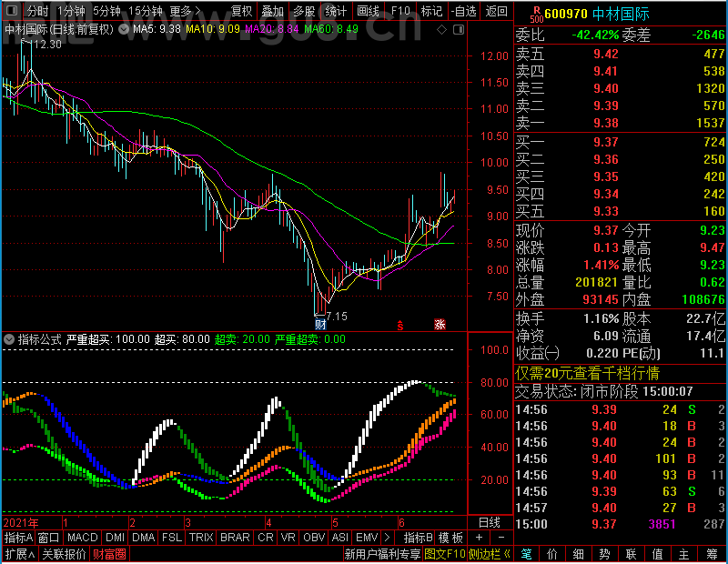The width and height of the screenshot is (728, 564).
Task: Select the 笔 tick-detail tab
Action: click(526, 554)
